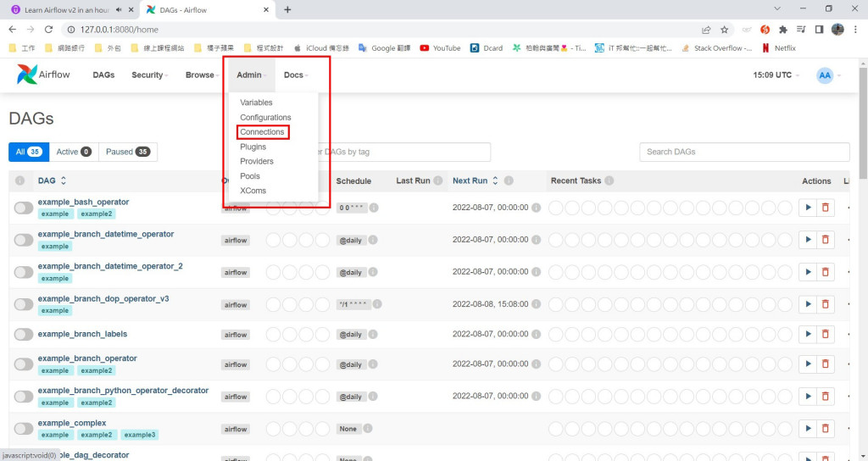Screen dimensions: 868x461
Task: Click info icon next to Last Run header
Action: (x=438, y=181)
